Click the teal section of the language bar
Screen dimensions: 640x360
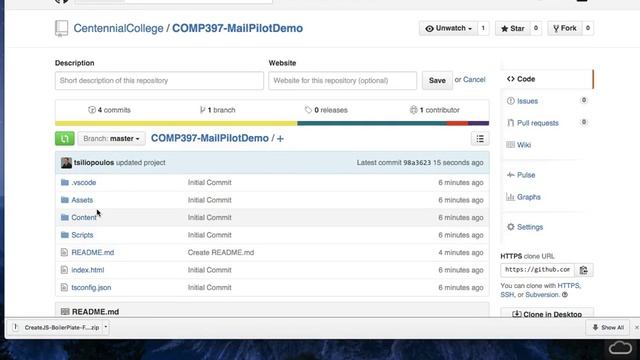(372, 123)
